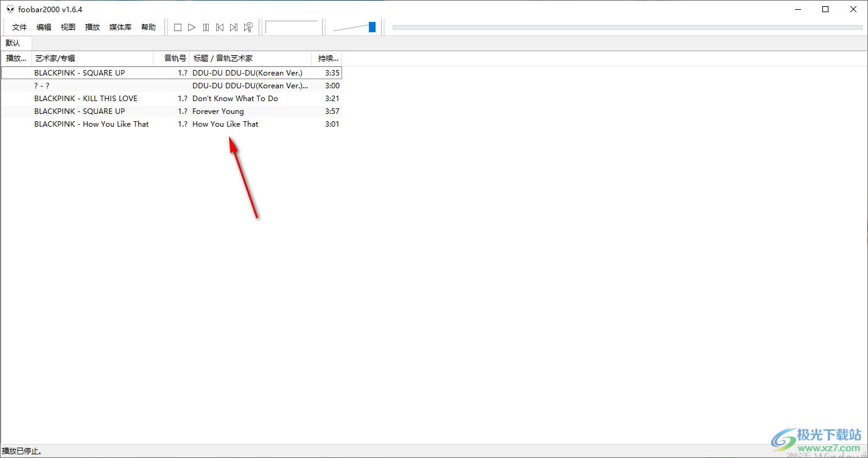
Task: Open the 视图 menu
Action: (68, 27)
